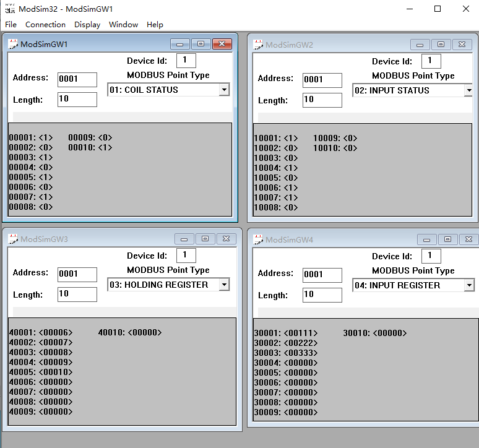Select input status value at 10010
479x448 pixels.
(350, 148)
